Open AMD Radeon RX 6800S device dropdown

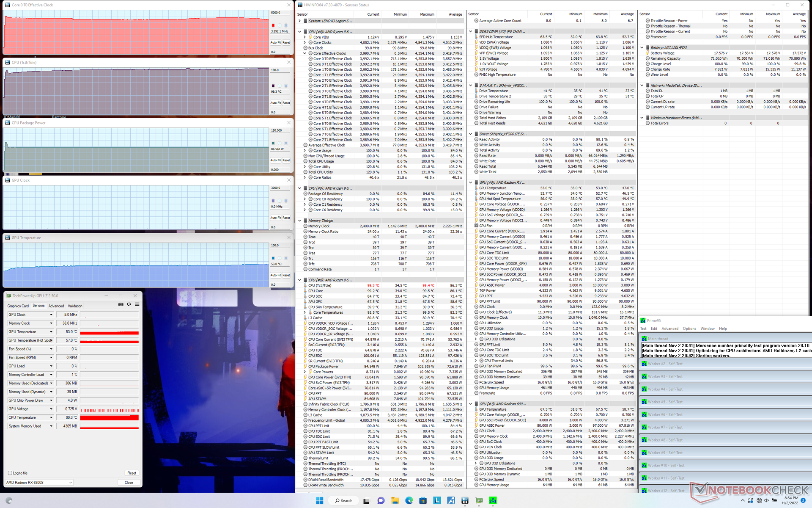tap(70, 482)
